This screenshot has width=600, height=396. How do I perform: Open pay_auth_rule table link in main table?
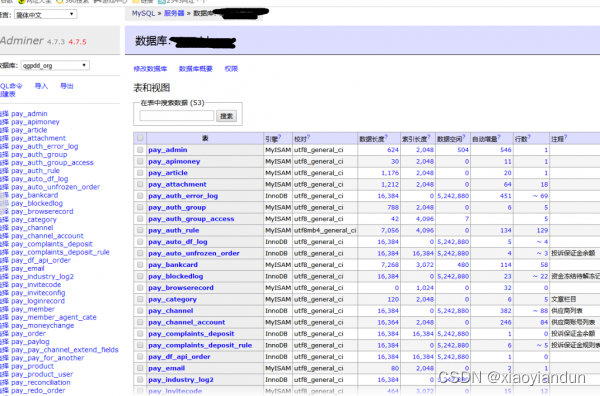174,230
